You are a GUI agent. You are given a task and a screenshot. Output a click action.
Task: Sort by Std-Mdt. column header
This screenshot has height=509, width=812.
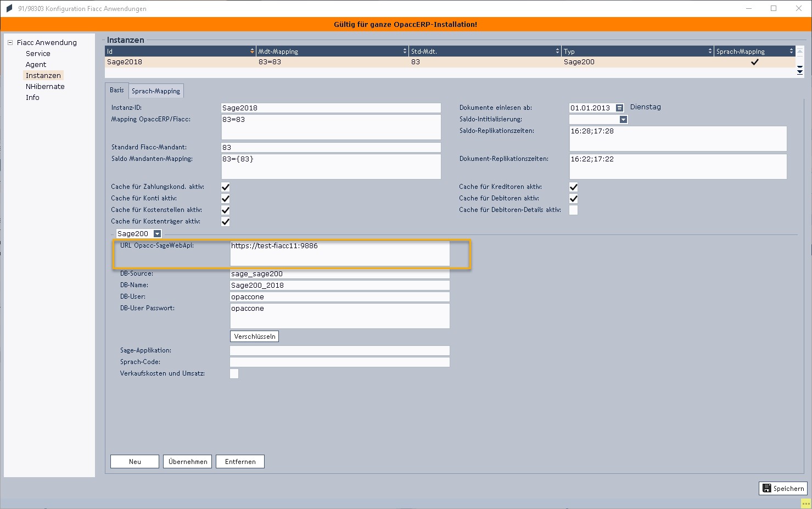485,51
